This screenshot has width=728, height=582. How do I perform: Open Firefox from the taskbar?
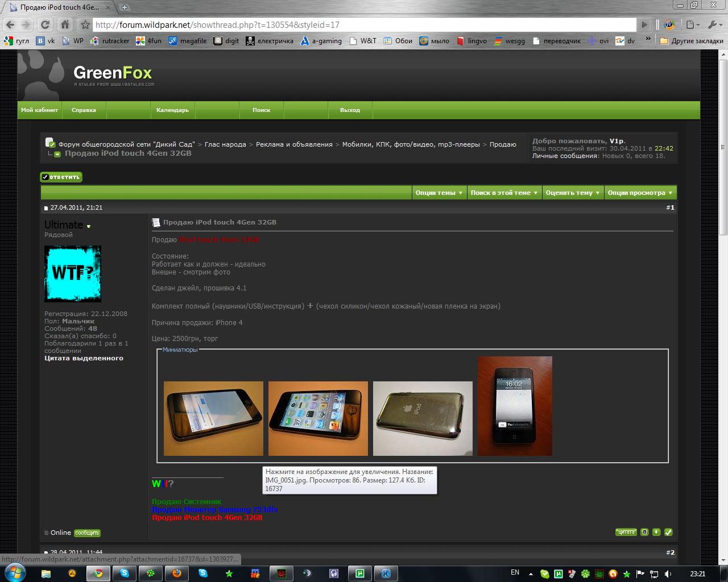[x=177, y=573]
